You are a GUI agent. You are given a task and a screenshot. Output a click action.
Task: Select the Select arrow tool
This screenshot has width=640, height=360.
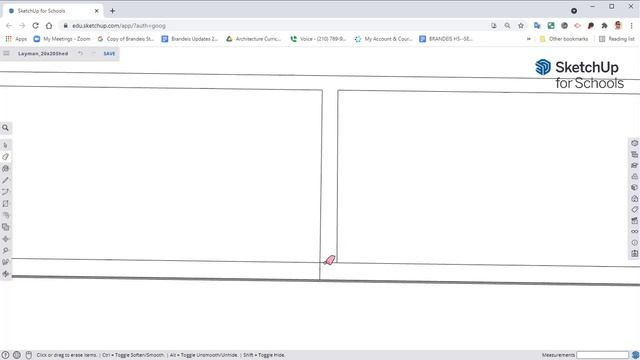tap(5, 145)
